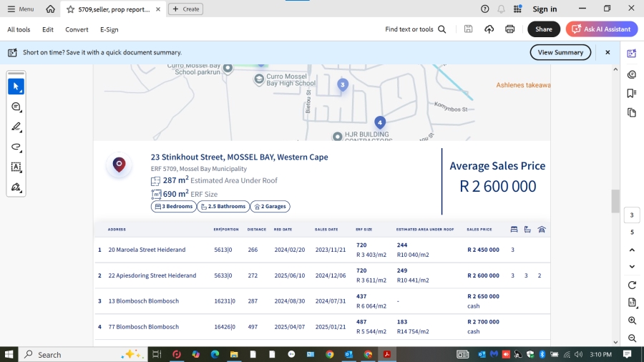Click the taskbar Search box
Viewport: 644px width, 362px height.
point(83,354)
